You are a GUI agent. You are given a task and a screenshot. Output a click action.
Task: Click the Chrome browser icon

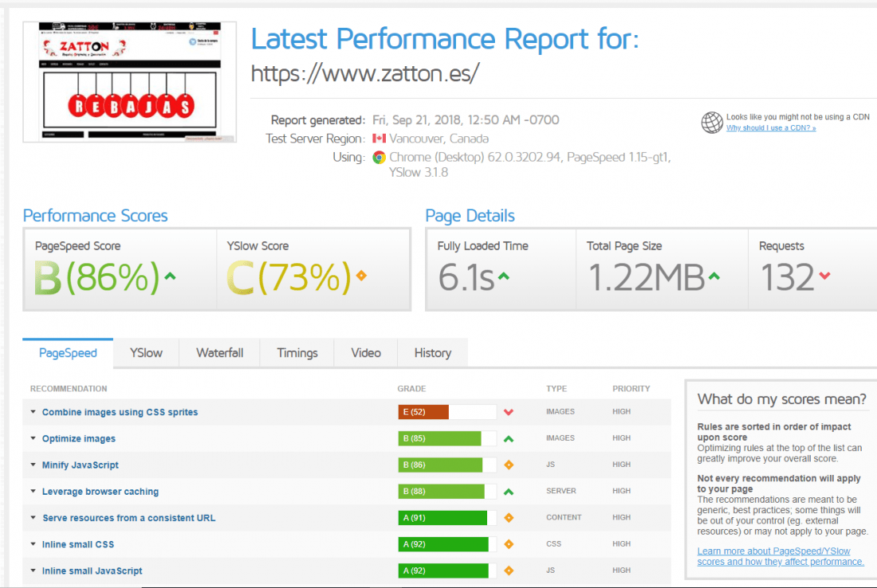(x=380, y=158)
